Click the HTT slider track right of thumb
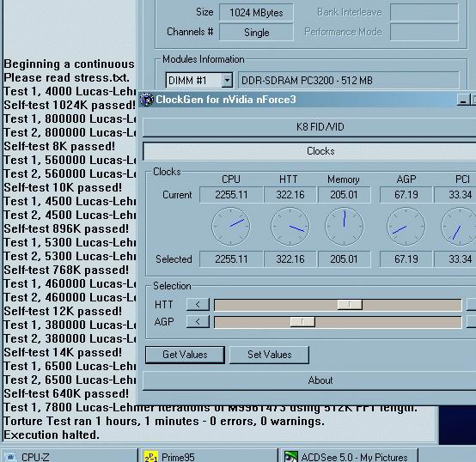This screenshot has height=462, width=476. coord(412,305)
